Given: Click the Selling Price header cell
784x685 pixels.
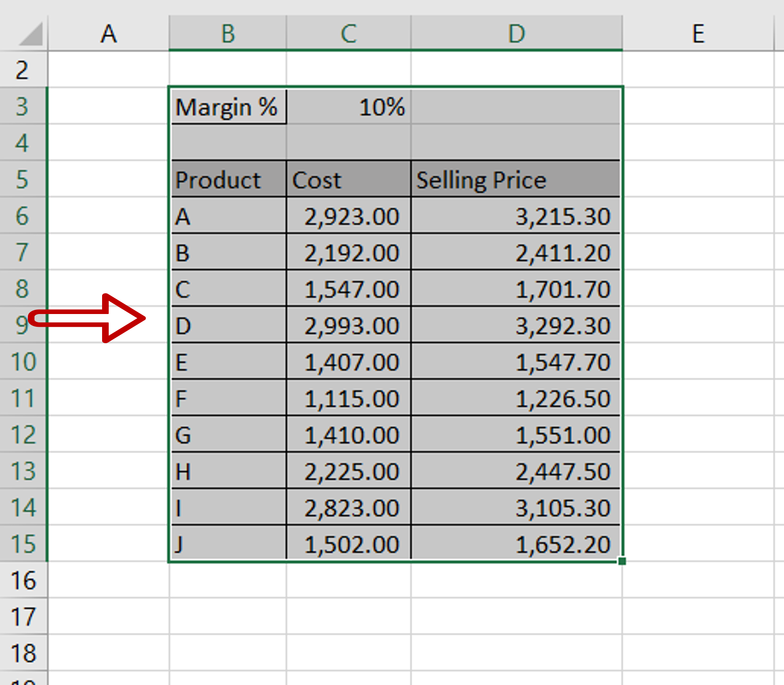Looking at the screenshot, I should pyautogui.click(x=516, y=179).
